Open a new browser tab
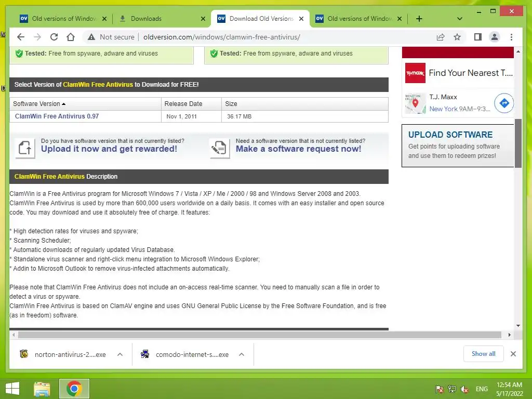532x399 pixels. tap(419, 19)
